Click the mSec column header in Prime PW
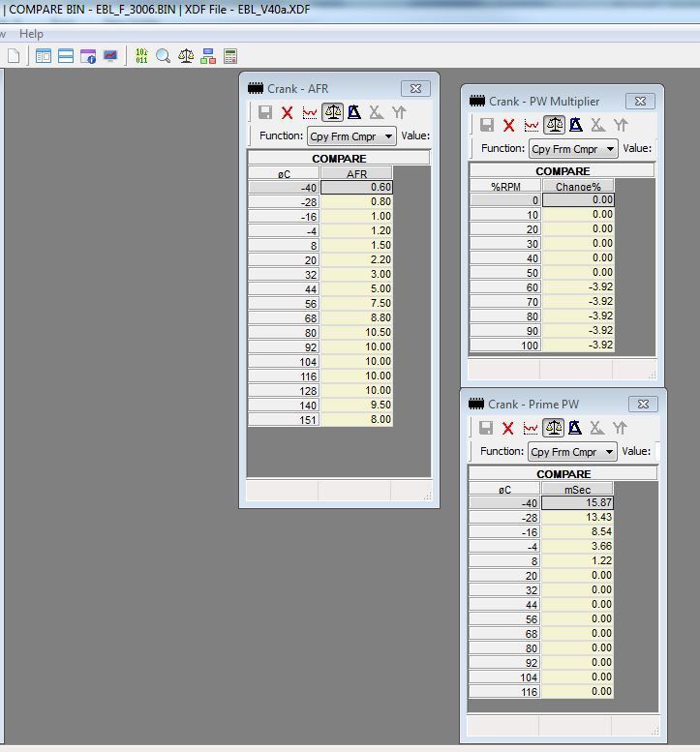 tap(577, 490)
